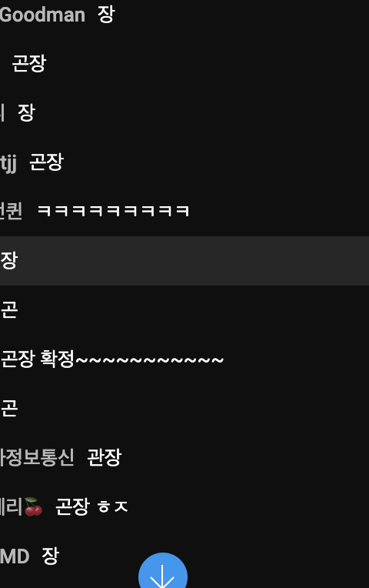369x588 pixels.
Task: Click the blue scroll-to-bottom arrow button
Action: 163,572
